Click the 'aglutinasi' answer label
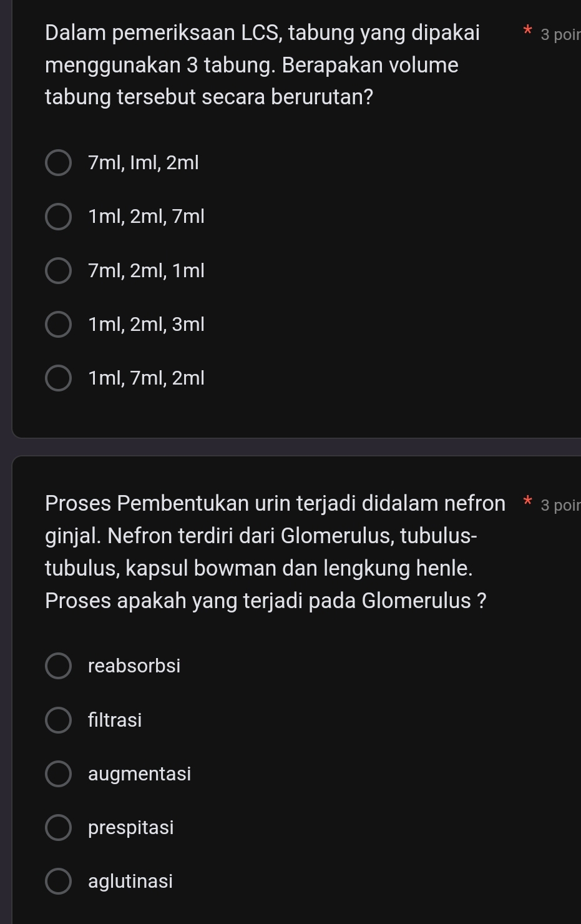This screenshot has width=581, height=924. (x=130, y=882)
